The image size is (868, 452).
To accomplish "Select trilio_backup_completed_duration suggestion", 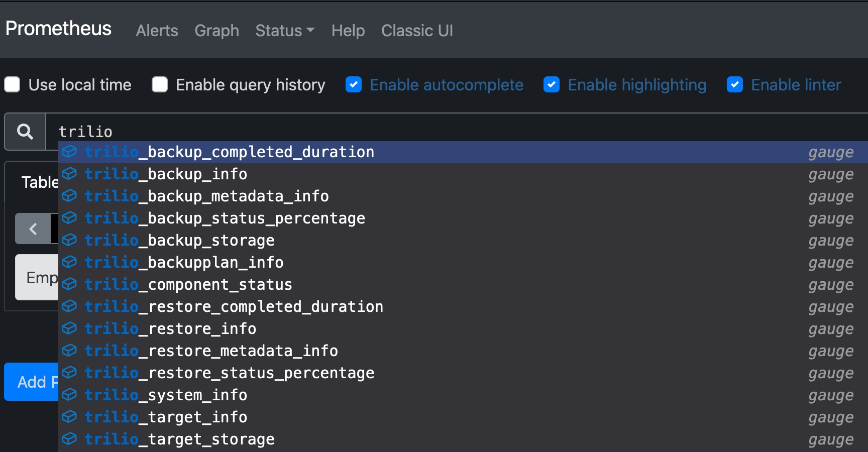I will point(230,152).
